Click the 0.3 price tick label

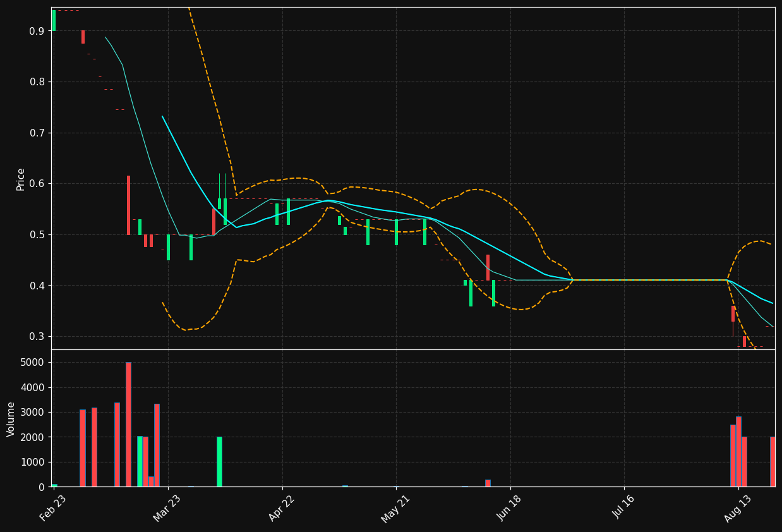tap(37, 336)
